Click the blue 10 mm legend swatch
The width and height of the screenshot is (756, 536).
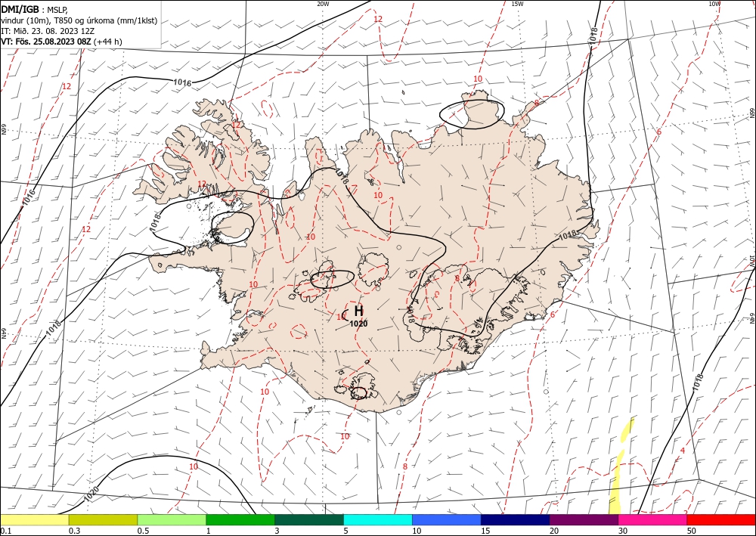point(447,519)
